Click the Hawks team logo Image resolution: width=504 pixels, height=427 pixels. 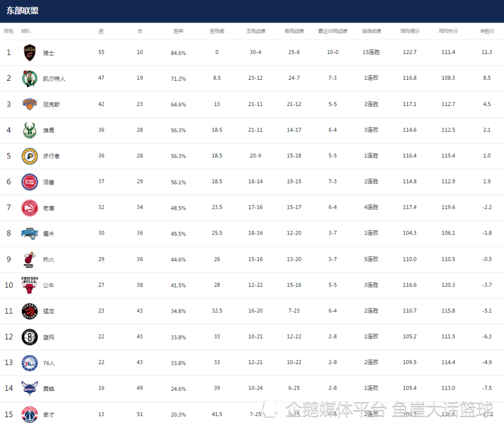[x=29, y=208]
